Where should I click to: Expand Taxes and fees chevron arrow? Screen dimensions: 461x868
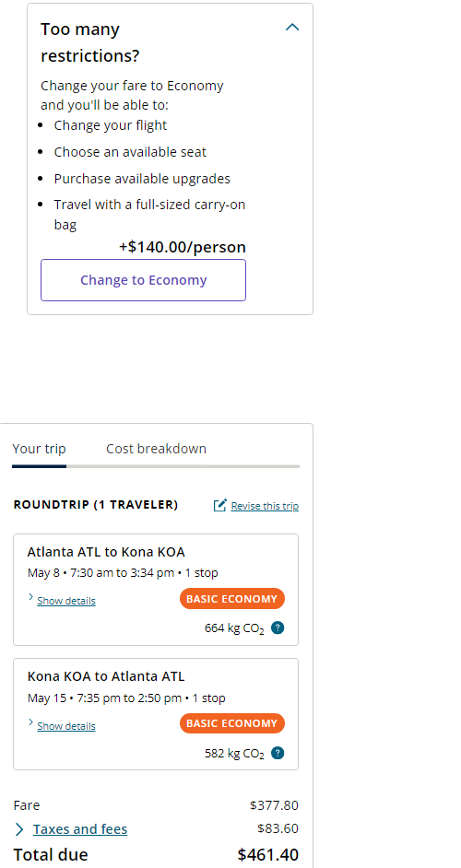coord(19,829)
